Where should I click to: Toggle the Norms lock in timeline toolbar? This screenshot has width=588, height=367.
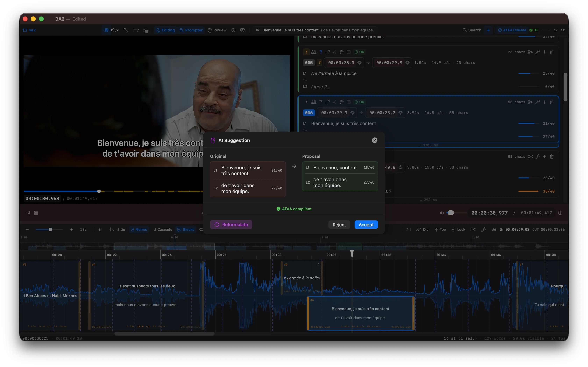pos(139,229)
